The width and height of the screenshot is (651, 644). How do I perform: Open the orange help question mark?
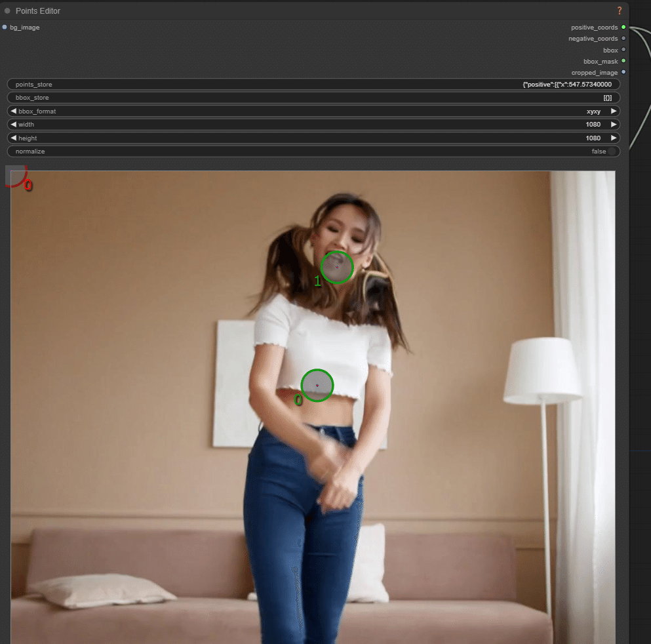pos(620,10)
